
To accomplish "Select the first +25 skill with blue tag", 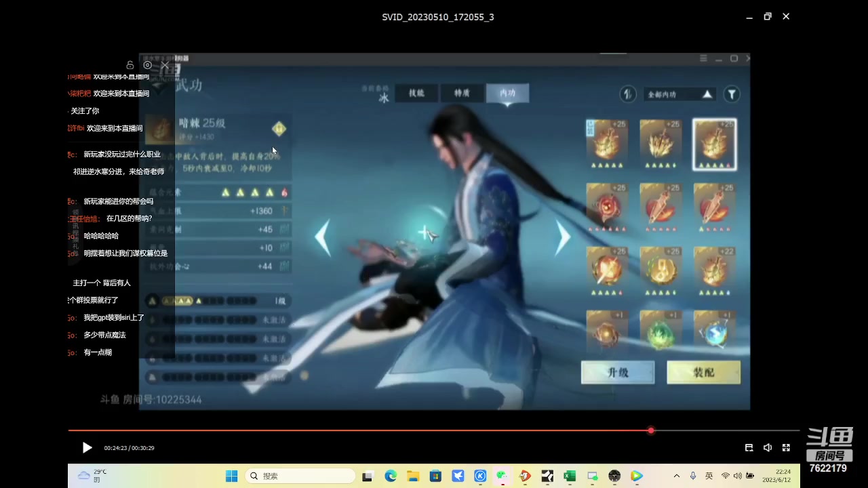I will (x=606, y=144).
